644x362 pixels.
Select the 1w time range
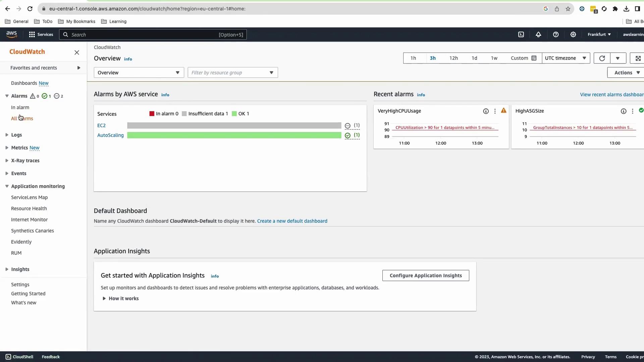coord(494,58)
